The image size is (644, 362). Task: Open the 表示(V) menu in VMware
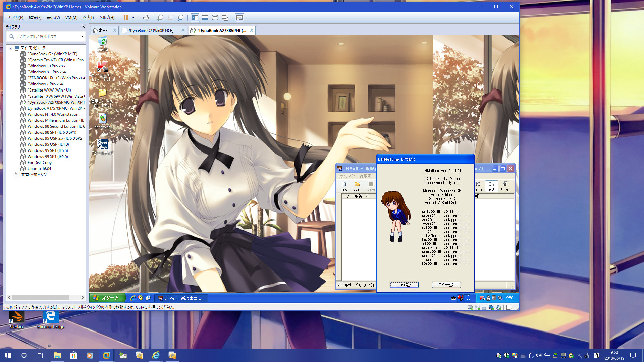(53, 18)
